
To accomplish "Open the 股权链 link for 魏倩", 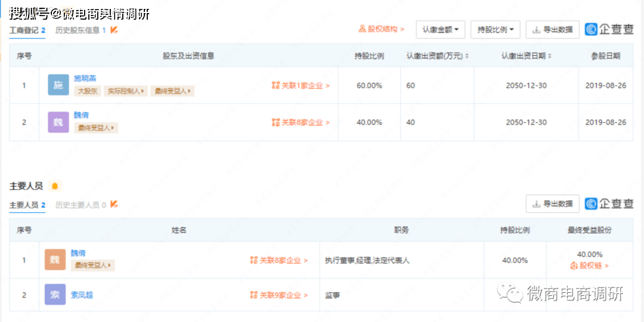I will 590,266.
